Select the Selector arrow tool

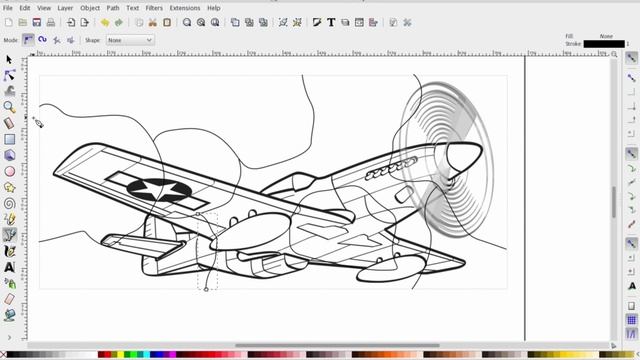pos(9,60)
